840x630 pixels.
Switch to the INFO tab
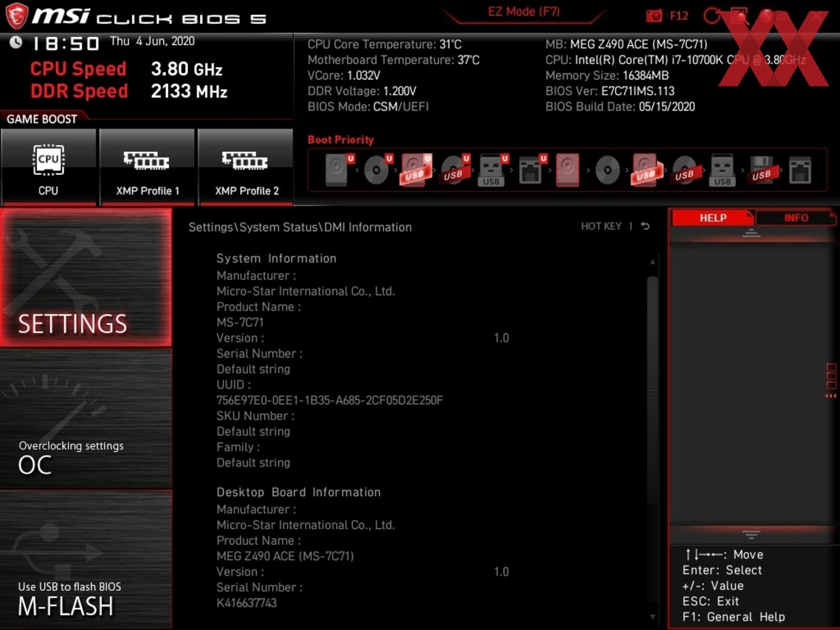click(x=796, y=218)
